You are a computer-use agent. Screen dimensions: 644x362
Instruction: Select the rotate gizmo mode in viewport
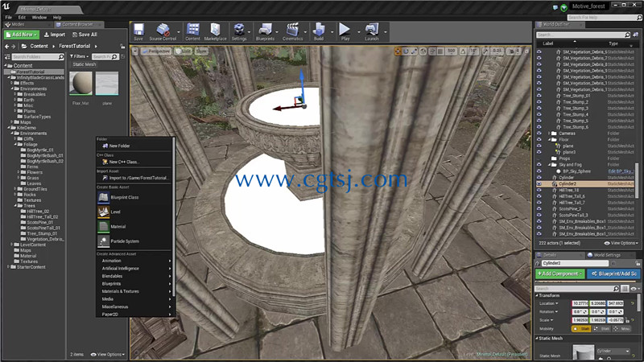pos(406,51)
